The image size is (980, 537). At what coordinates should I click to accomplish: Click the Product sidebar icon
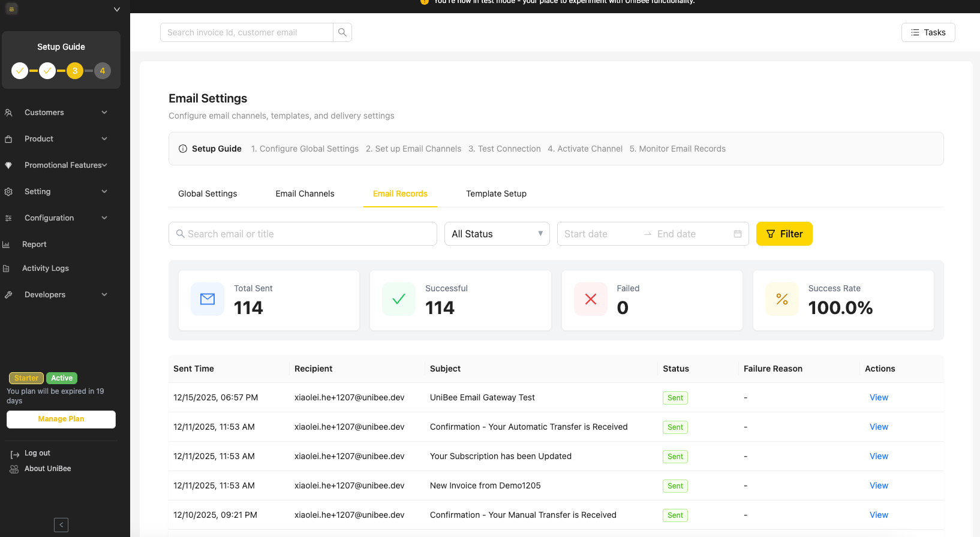(8, 139)
